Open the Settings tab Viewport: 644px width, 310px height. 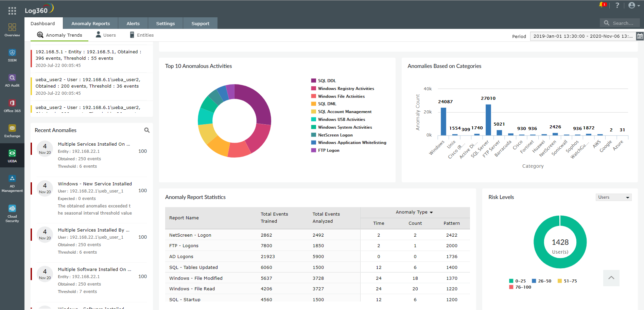[166, 23]
